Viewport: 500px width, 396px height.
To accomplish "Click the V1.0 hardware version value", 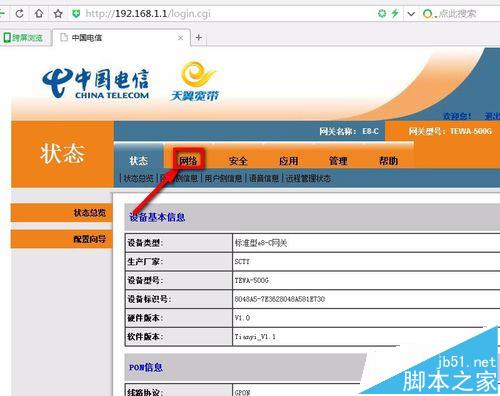I will (x=242, y=318).
